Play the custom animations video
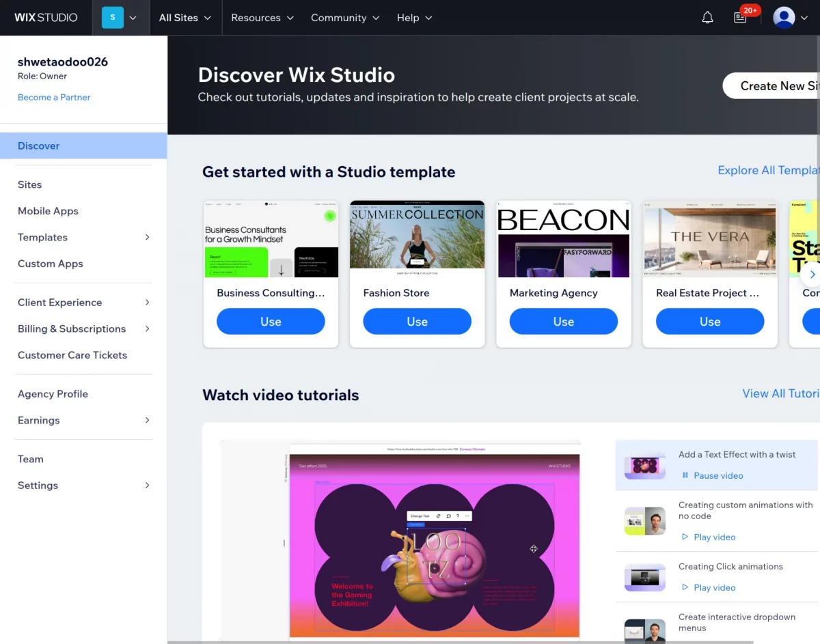This screenshot has width=820, height=644. [709, 537]
